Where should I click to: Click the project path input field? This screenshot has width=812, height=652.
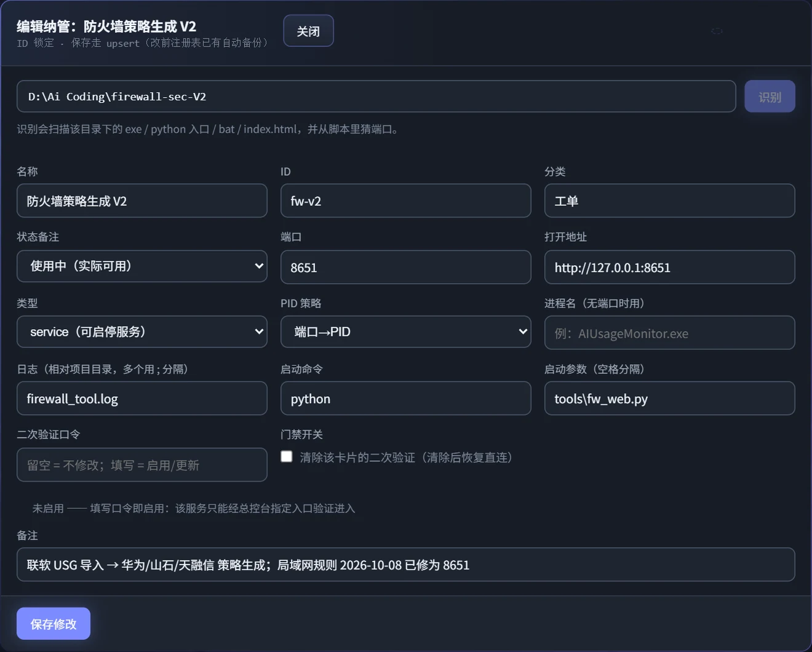376,97
